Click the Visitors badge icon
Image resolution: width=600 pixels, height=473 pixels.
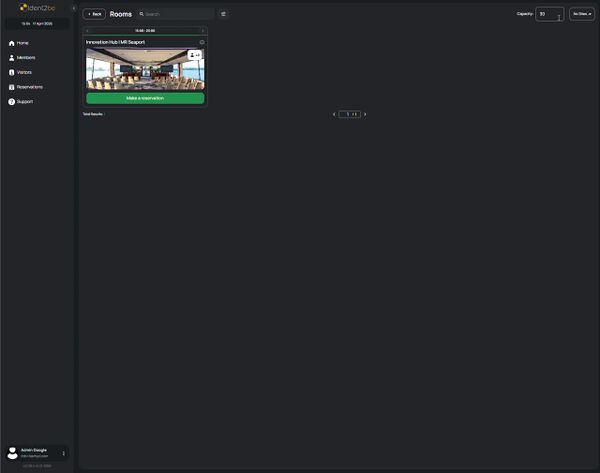pos(12,73)
